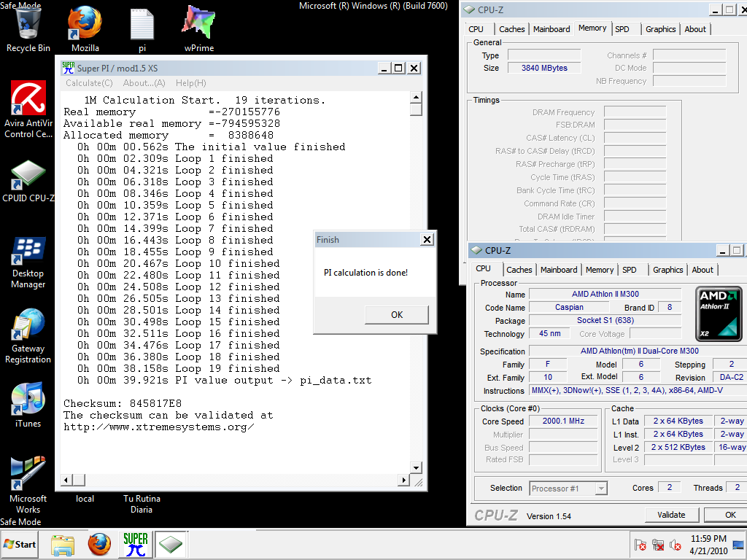Close the Finish dialog

coord(427,239)
